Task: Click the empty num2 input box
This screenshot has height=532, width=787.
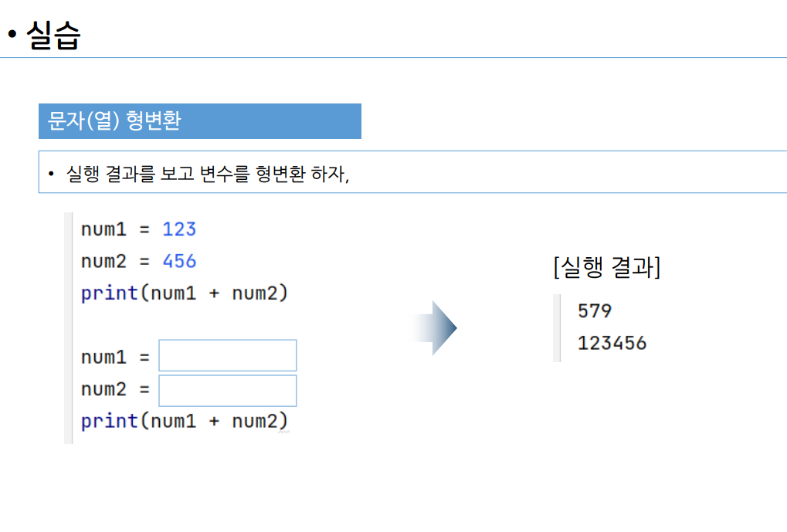Action: click(227, 391)
